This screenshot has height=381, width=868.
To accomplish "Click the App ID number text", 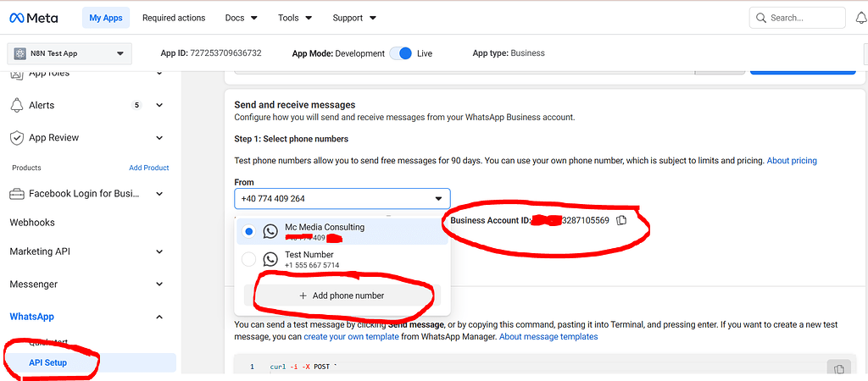I will [x=225, y=53].
